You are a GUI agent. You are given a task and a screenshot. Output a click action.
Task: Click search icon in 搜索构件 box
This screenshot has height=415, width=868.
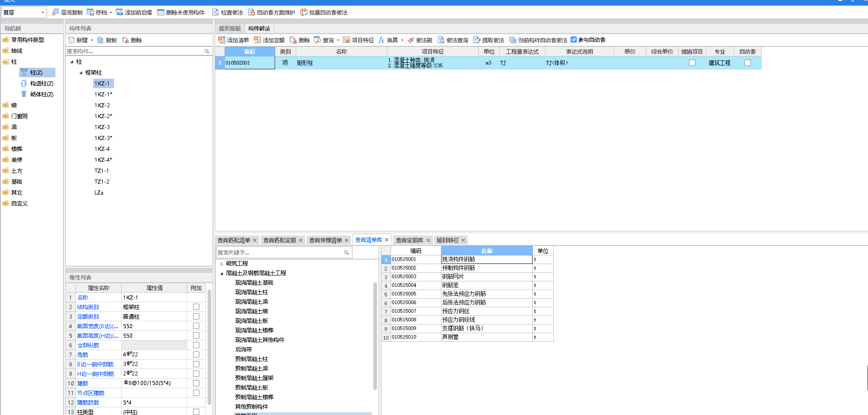[x=207, y=51]
